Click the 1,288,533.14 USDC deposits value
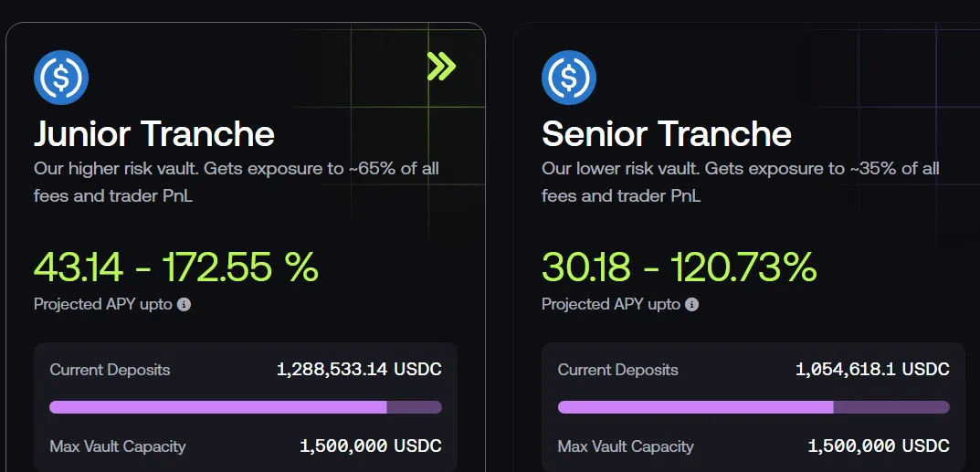Image resolution: width=980 pixels, height=472 pixels. pos(359,369)
